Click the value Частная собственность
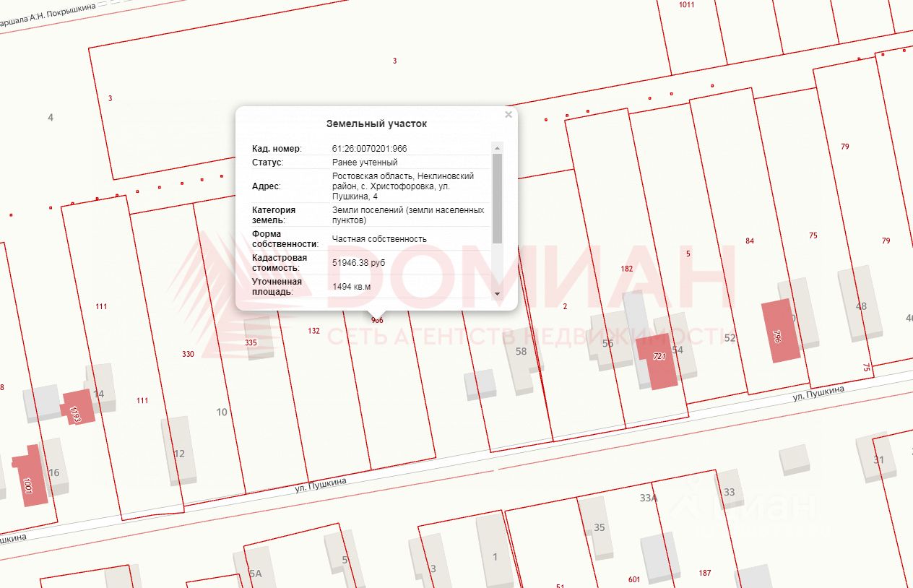 coord(379,239)
